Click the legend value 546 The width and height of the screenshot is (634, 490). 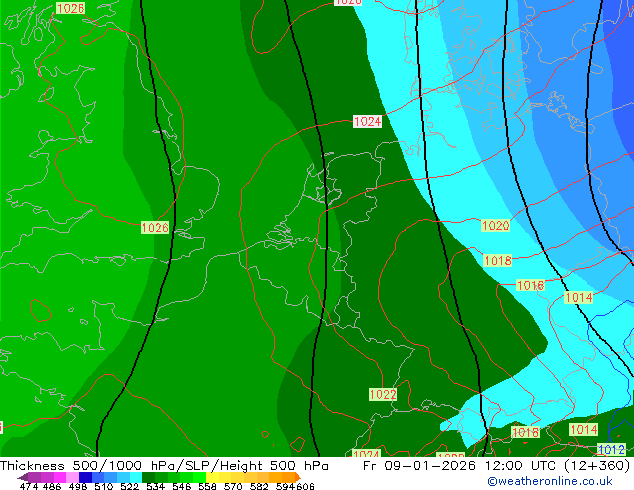182,486
